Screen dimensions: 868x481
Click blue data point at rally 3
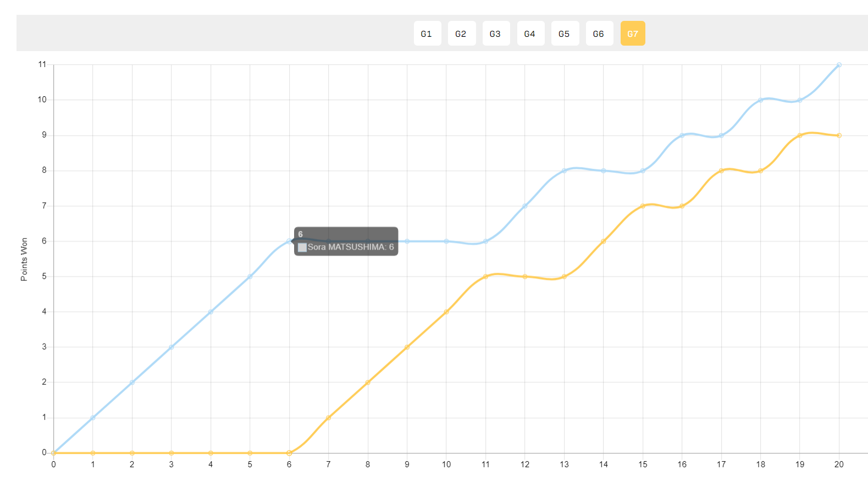click(172, 347)
